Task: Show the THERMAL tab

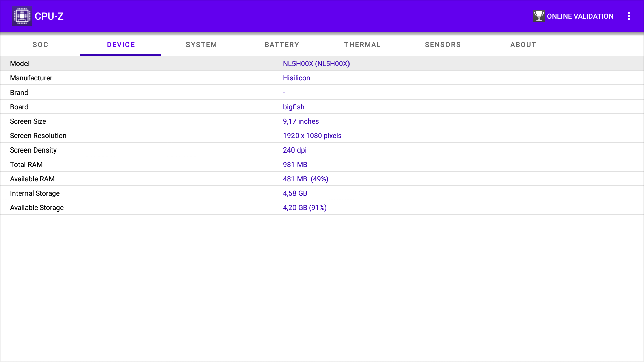Action: 362,45
